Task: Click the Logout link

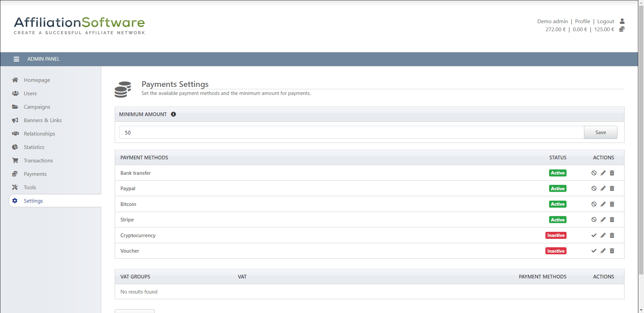Action: (605, 21)
